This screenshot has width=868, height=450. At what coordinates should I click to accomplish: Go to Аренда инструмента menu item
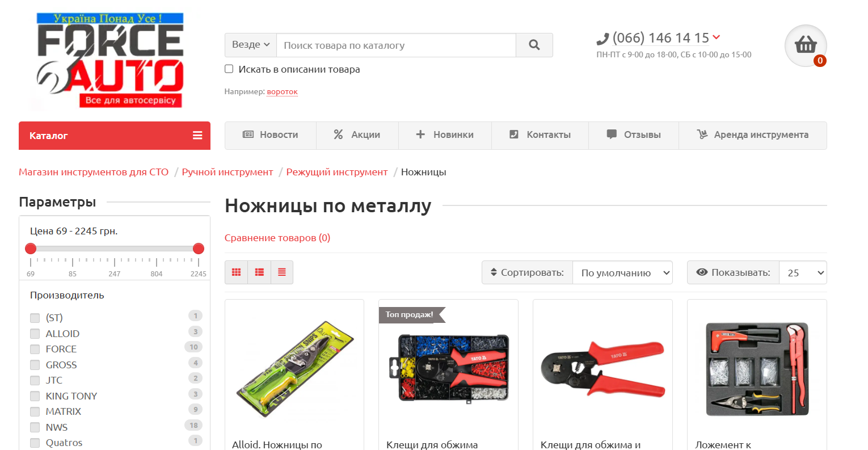(x=753, y=135)
